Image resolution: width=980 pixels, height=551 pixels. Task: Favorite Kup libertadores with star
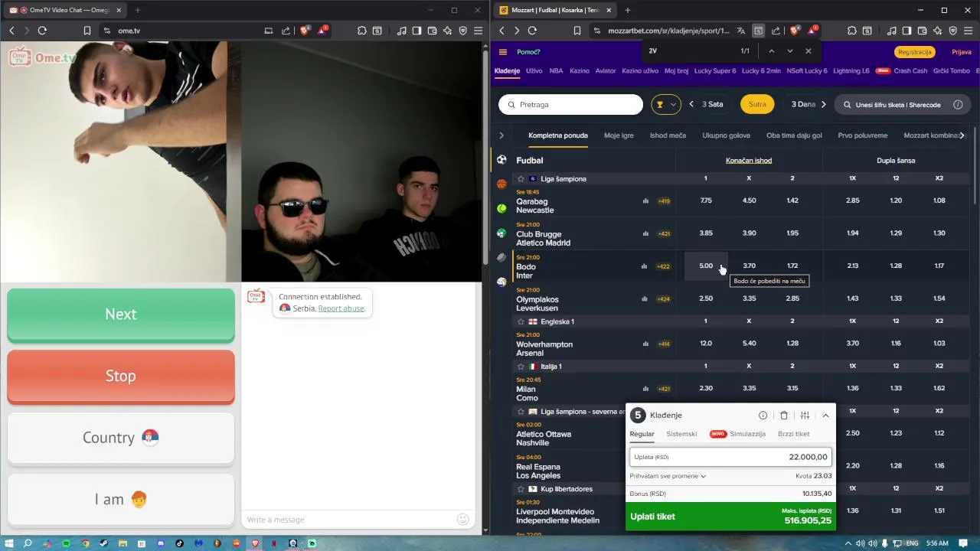pyautogui.click(x=521, y=489)
